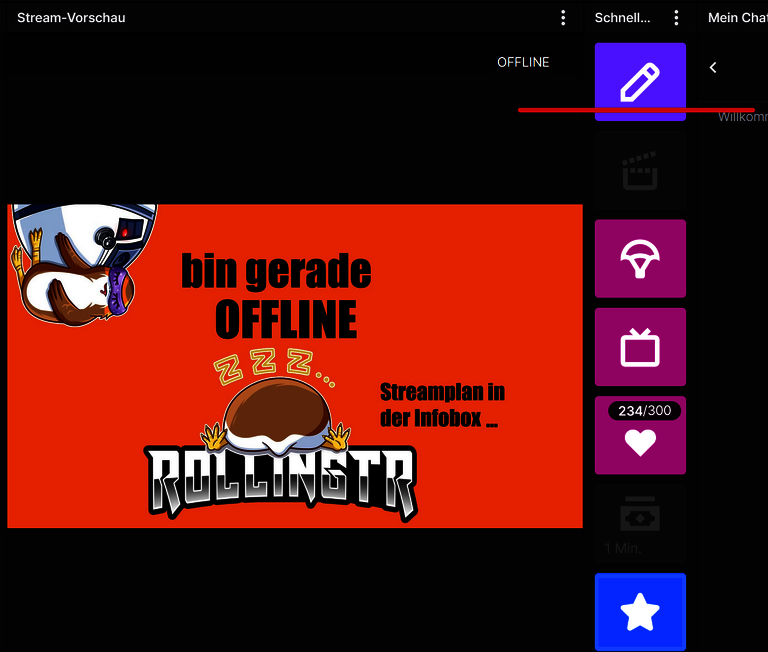Open the blue star quick action

click(x=640, y=612)
